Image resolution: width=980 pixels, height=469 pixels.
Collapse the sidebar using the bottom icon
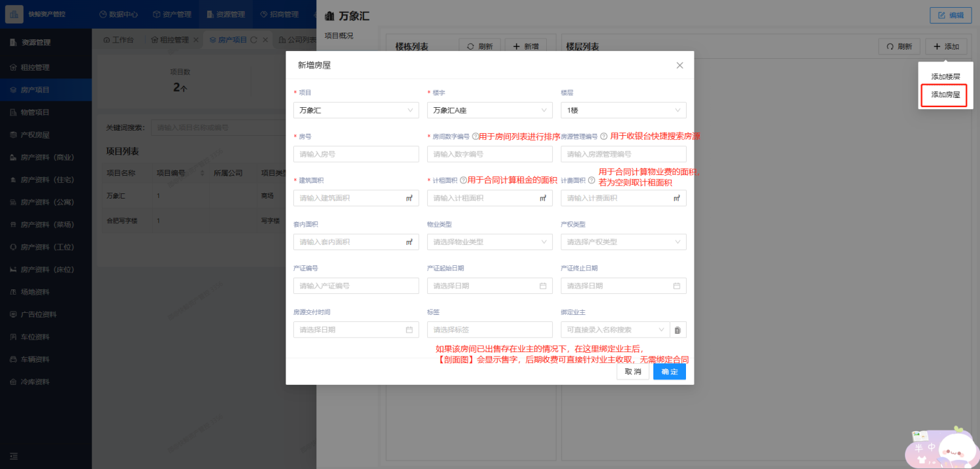pyautogui.click(x=14, y=456)
